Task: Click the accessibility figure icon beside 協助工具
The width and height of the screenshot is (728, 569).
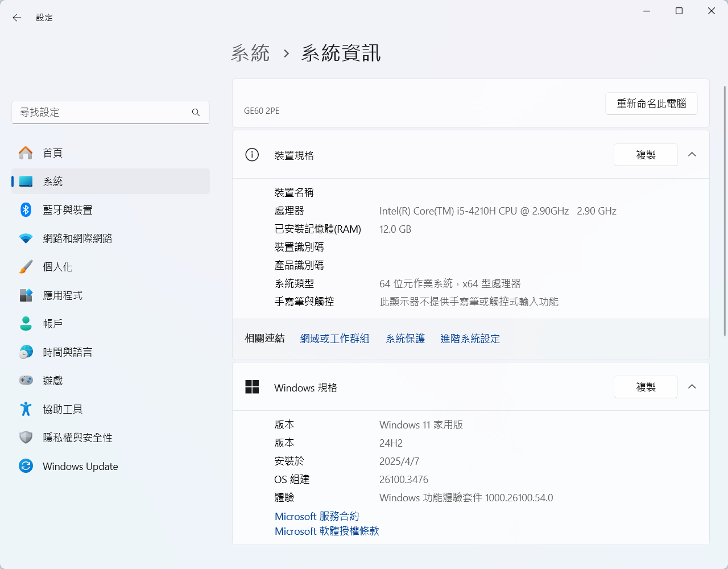Action: coord(26,409)
